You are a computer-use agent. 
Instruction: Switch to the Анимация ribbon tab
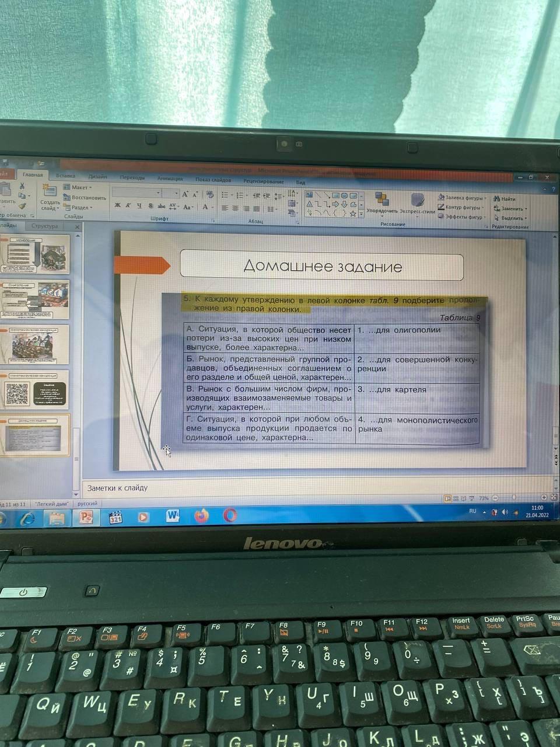coord(170,179)
